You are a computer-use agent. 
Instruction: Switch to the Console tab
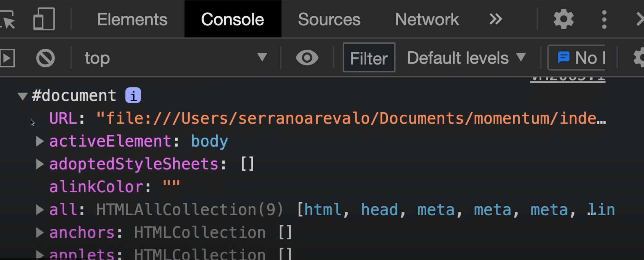pyautogui.click(x=232, y=19)
